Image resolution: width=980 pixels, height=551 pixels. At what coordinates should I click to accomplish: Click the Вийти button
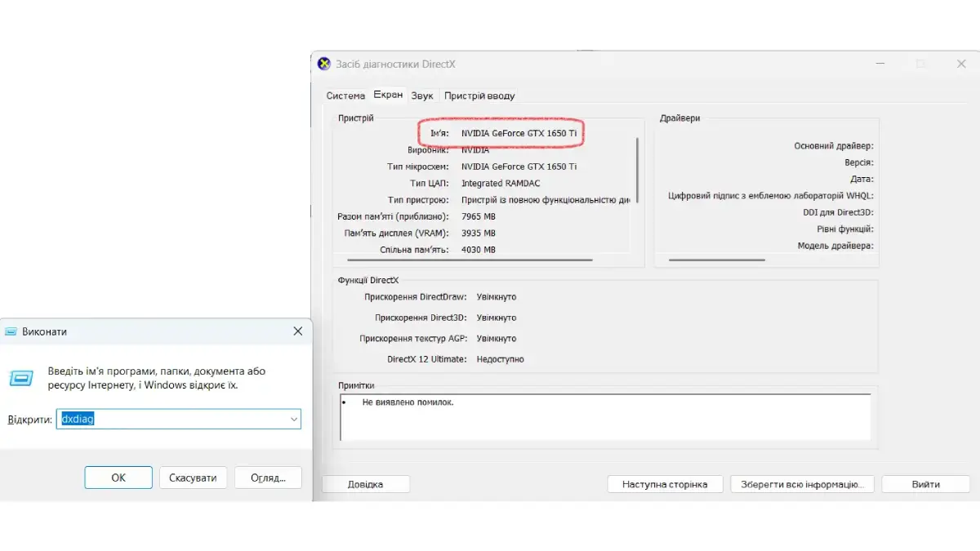tap(925, 484)
